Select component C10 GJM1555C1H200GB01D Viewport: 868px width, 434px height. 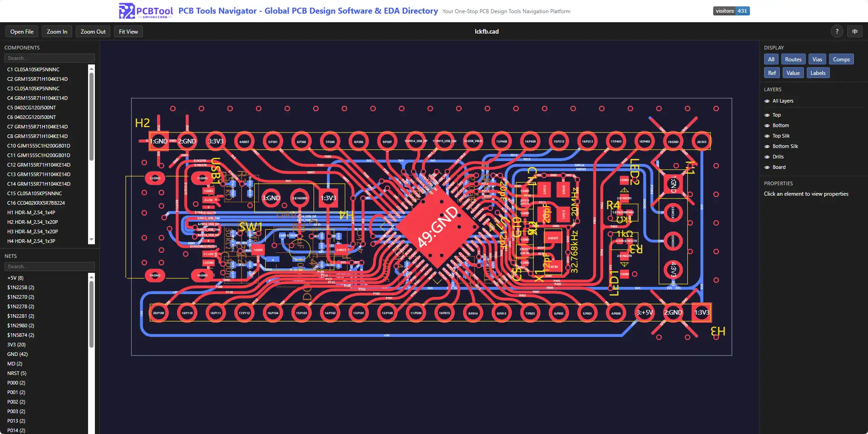(x=39, y=146)
